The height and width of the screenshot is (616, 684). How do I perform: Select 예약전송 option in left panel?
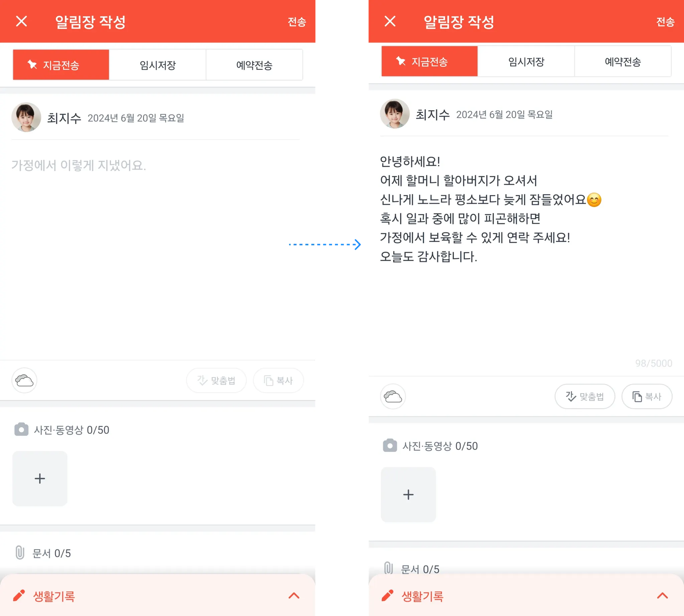point(254,65)
